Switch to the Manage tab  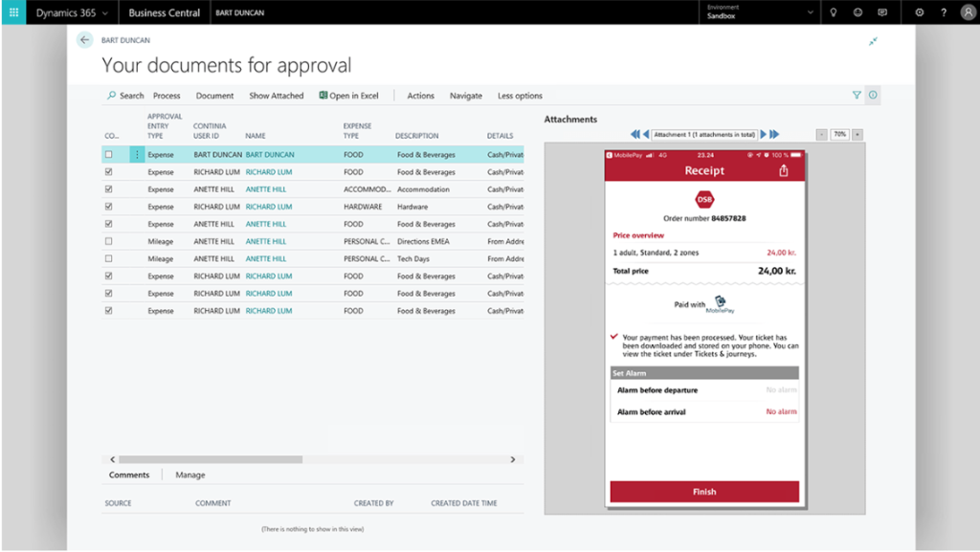coord(189,475)
